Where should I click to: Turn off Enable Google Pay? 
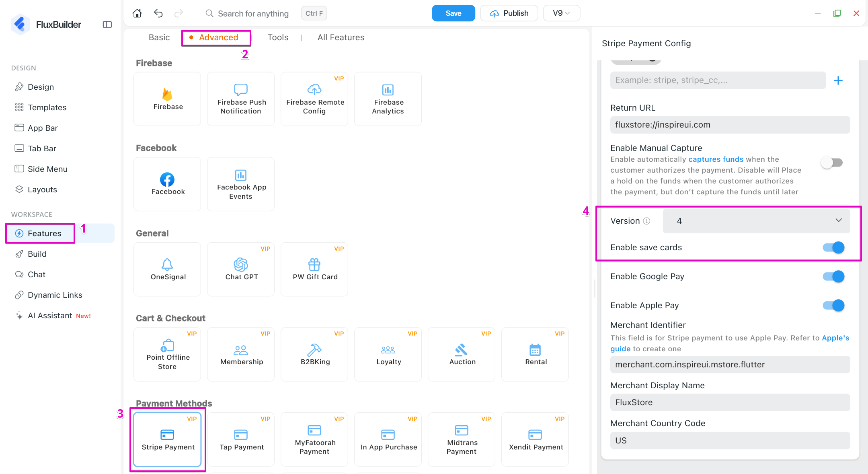tap(833, 276)
